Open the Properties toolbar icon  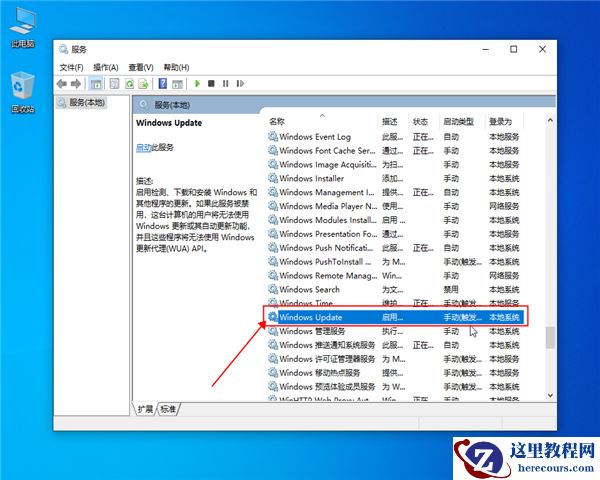click(114, 83)
